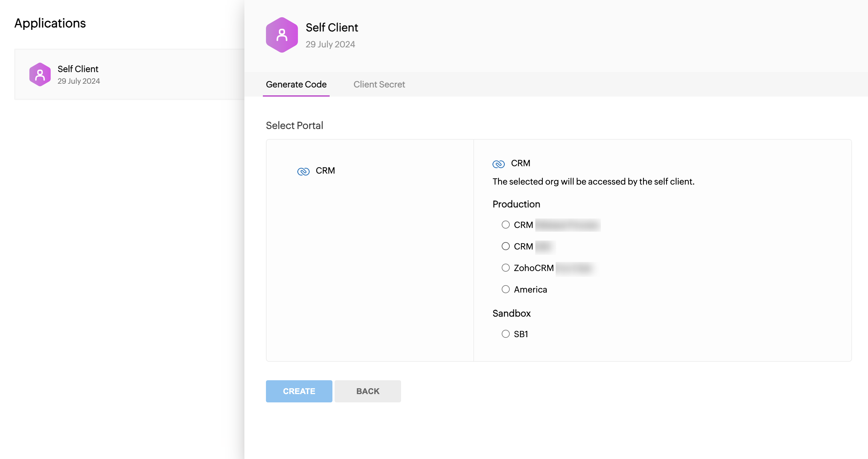Choose the SB1 sandbox radio button
This screenshot has height=459, width=868.
[505, 334]
